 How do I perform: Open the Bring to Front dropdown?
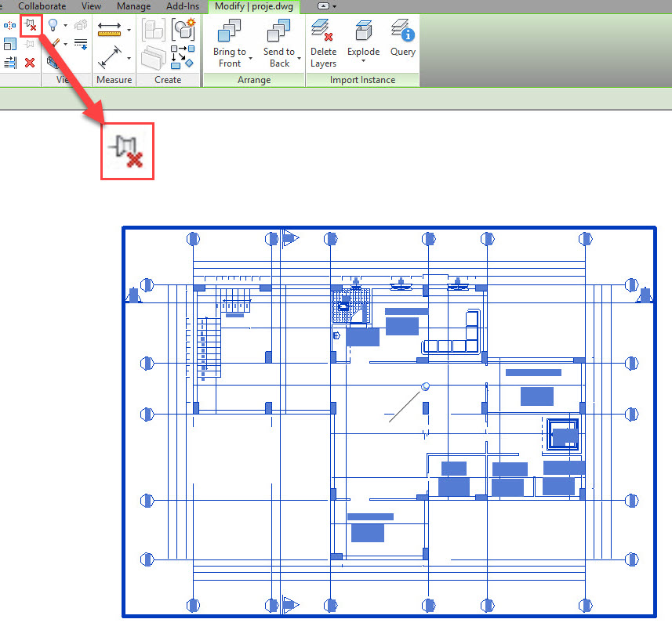250,59
